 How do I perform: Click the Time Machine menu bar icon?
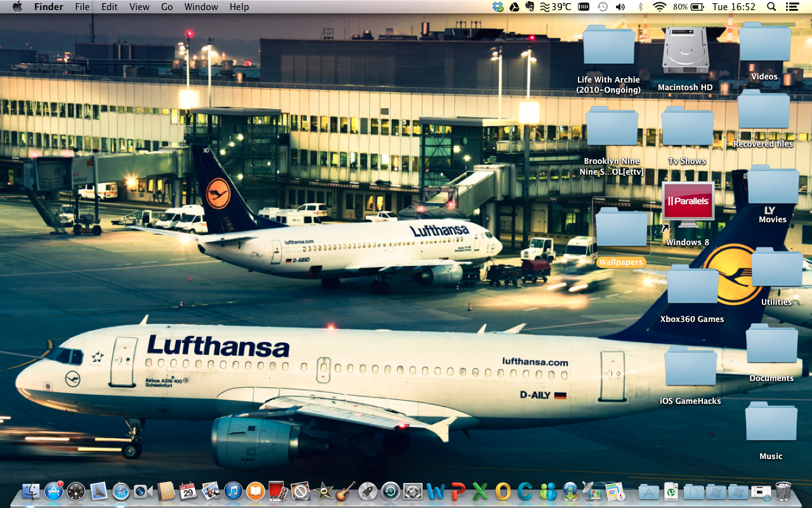click(x=602, y=7)
